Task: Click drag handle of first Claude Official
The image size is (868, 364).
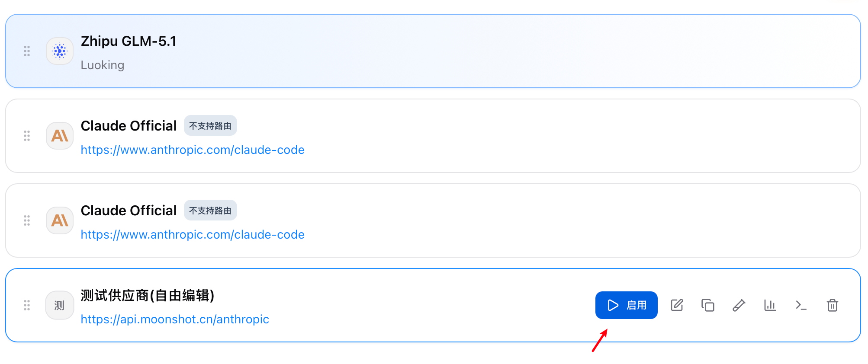Action: tap(27, 136)
